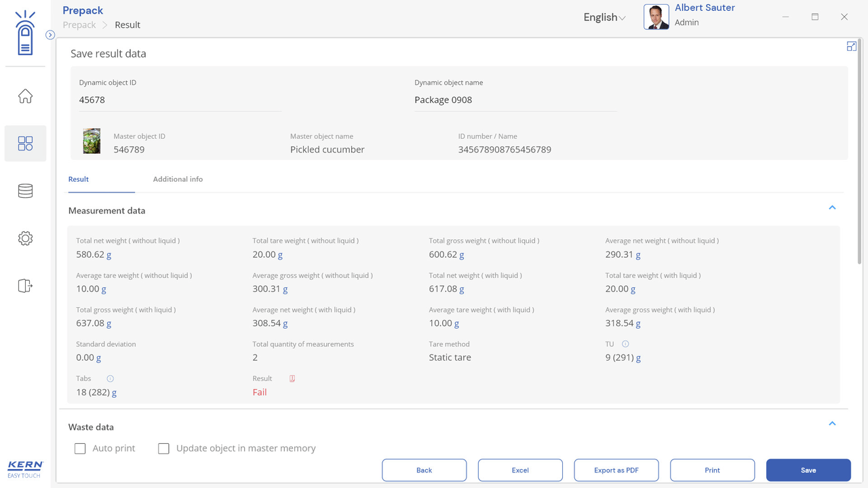Viewport: 868px width, 488px height.
Task: Click the Export as PDF button
Action: click(616, 470)
